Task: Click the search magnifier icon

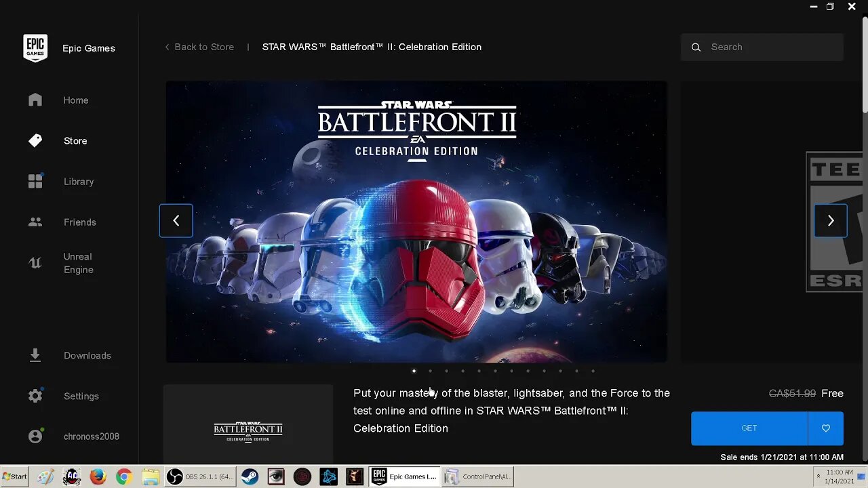Action: click(x=696, y=47)
